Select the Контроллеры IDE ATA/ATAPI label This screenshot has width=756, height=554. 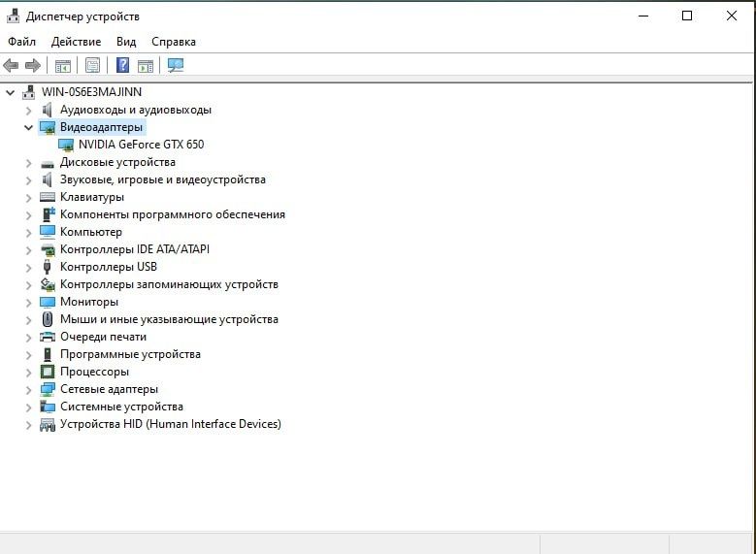135,249
